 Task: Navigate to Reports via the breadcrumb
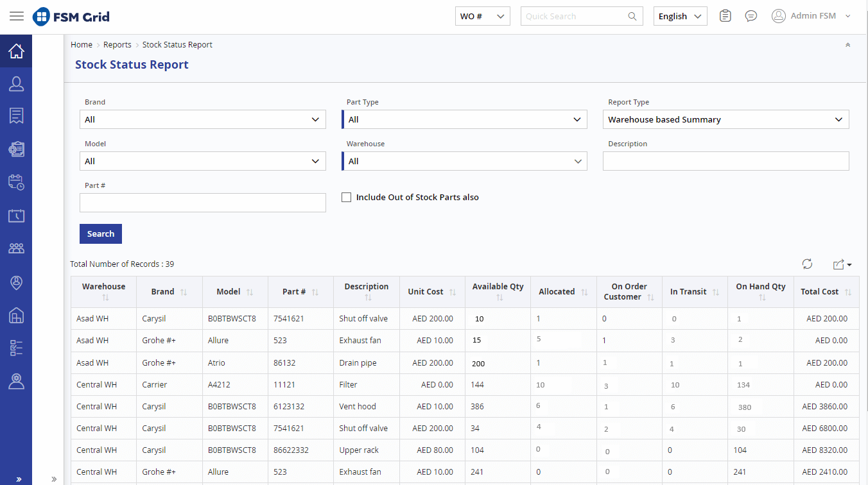coord(117,44)
